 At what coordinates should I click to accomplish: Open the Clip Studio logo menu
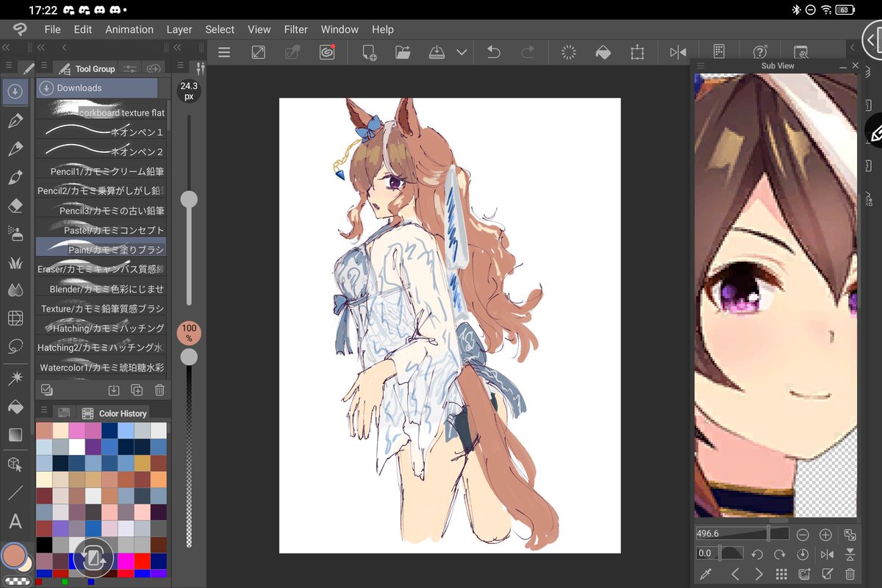pyautogui.click(x=19, y=29)
